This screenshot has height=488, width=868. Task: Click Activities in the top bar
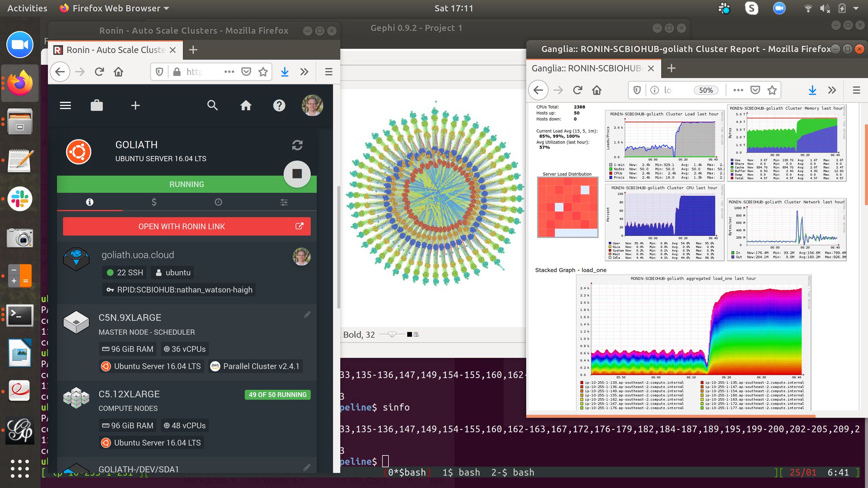click(x=27, y=8)
